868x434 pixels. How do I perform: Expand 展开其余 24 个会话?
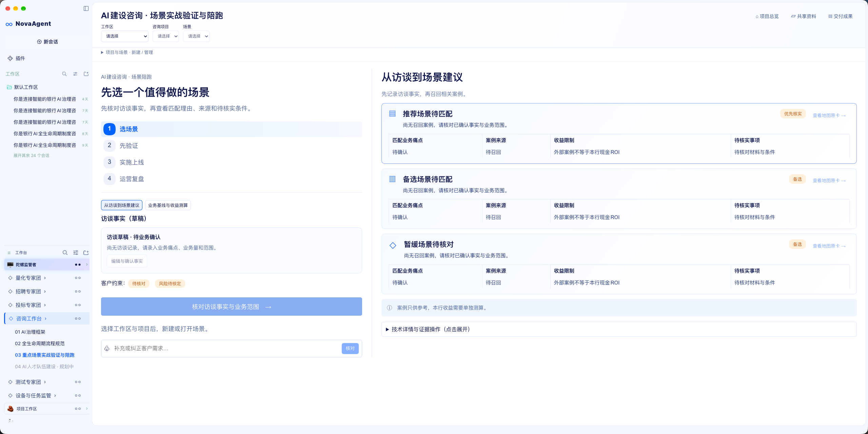[x=32, y=156]
